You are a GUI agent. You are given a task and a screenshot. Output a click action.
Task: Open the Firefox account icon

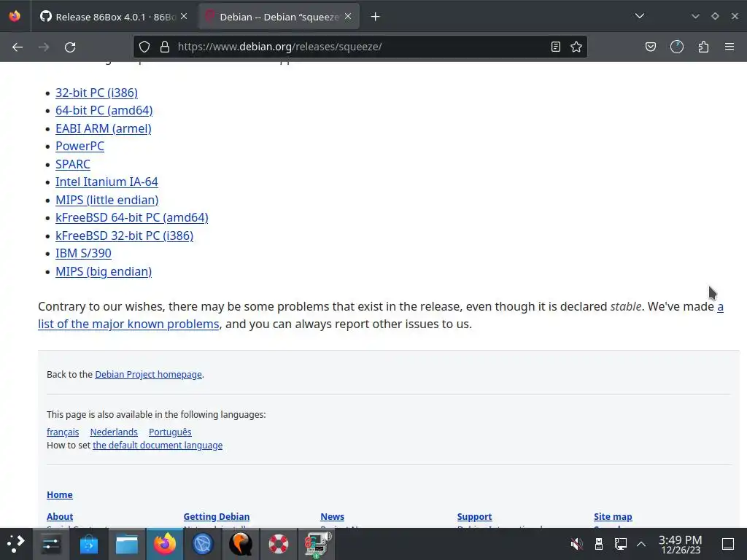point(676,47)
